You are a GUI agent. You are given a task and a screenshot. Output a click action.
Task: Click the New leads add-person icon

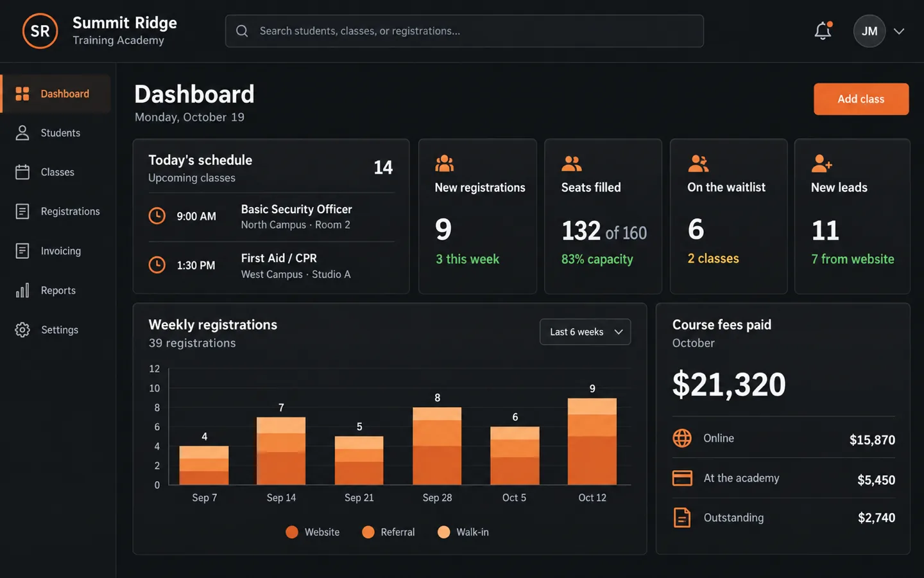coord(821,164)
